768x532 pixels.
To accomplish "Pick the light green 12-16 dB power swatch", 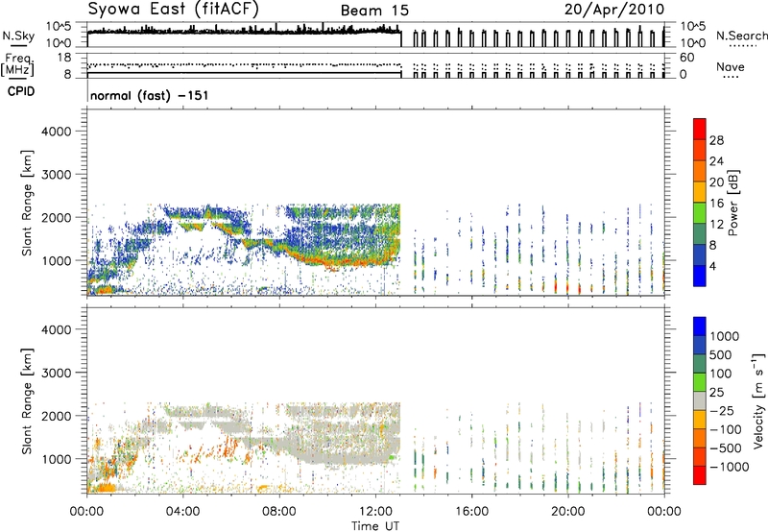I will 700,212.
